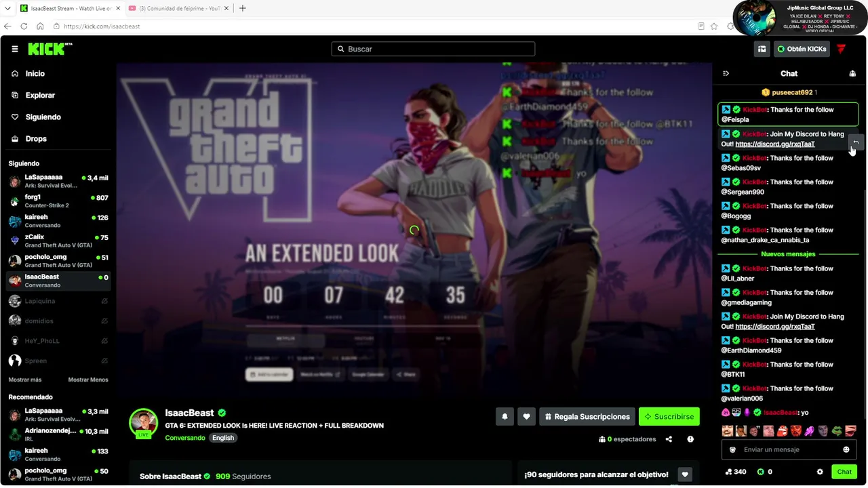Open offline channel domidios
The image size is (868, 488).
(x=58, y=321)
